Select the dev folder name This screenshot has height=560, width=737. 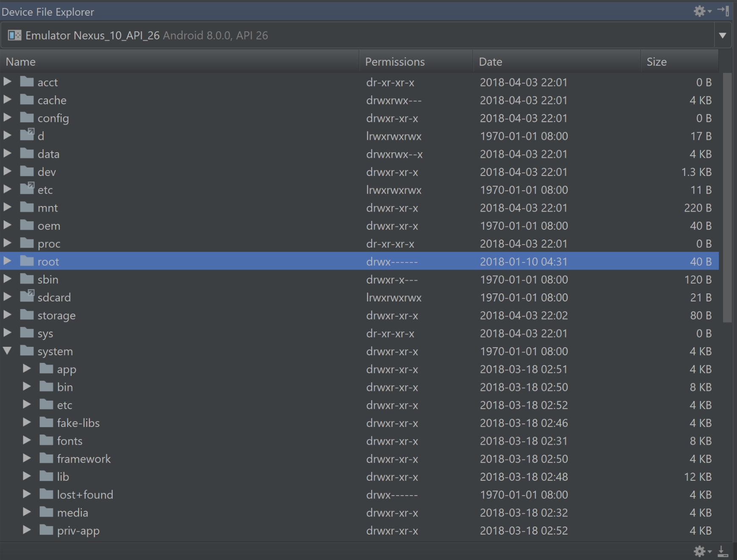coord(47,172)
